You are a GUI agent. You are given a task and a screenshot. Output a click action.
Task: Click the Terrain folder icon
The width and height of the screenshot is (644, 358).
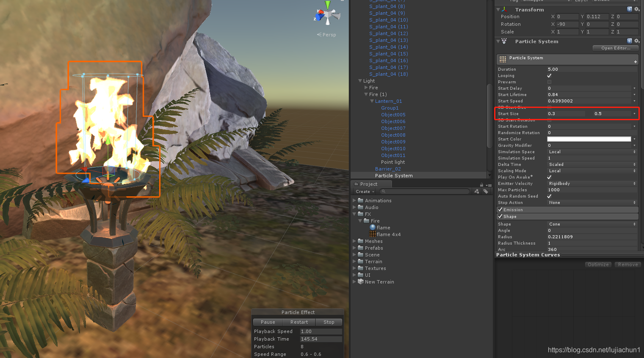click(x=361, y=261)
